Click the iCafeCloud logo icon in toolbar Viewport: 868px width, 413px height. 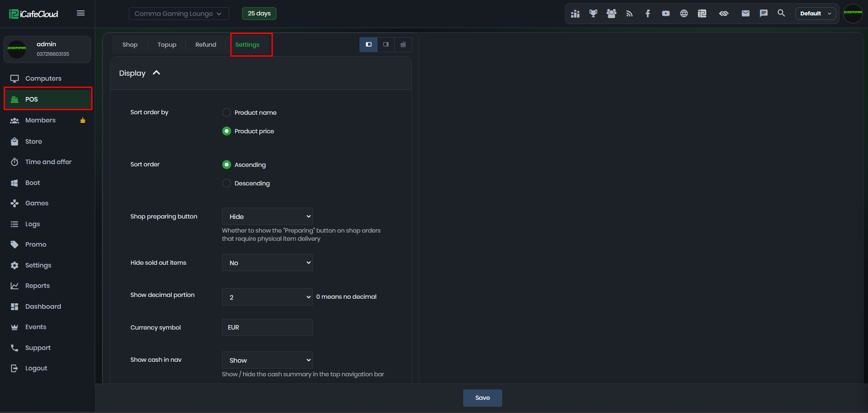702,14
